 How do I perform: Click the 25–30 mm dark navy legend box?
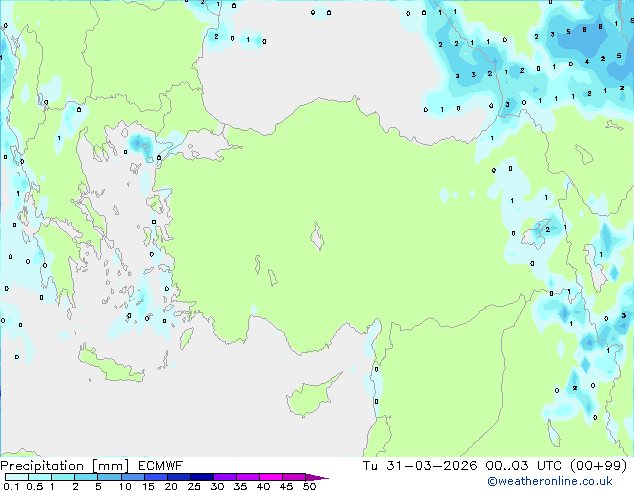tap(202, 477)
